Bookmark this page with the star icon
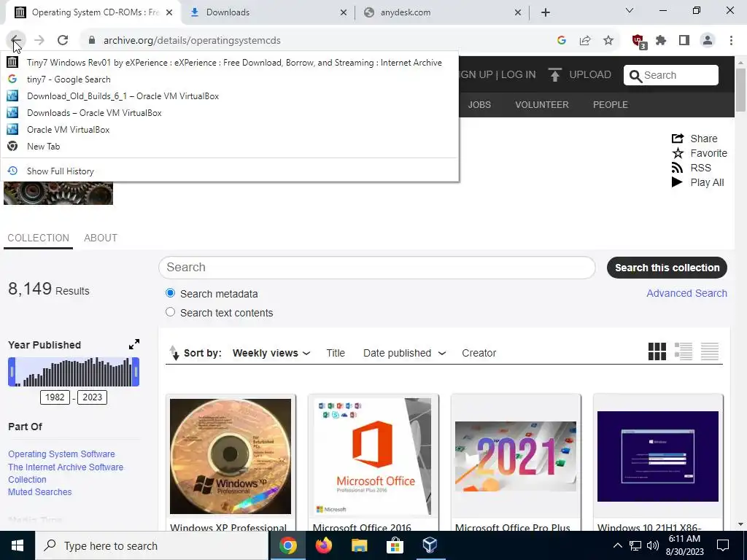747x560 pixels. coord(608,41)
